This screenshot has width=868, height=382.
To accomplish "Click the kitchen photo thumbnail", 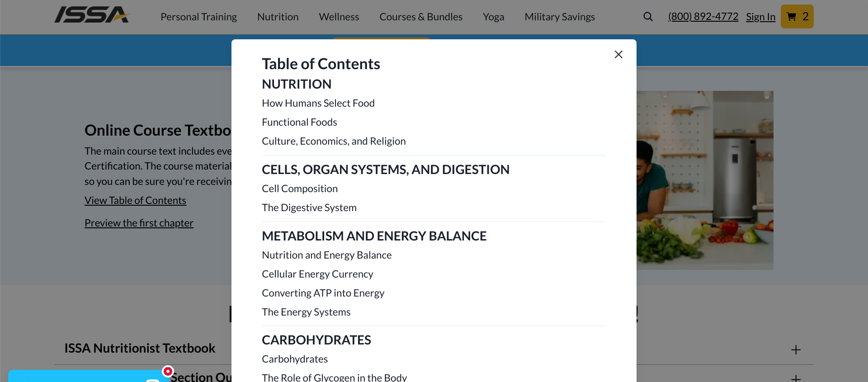I will click(x=704, y=180).
